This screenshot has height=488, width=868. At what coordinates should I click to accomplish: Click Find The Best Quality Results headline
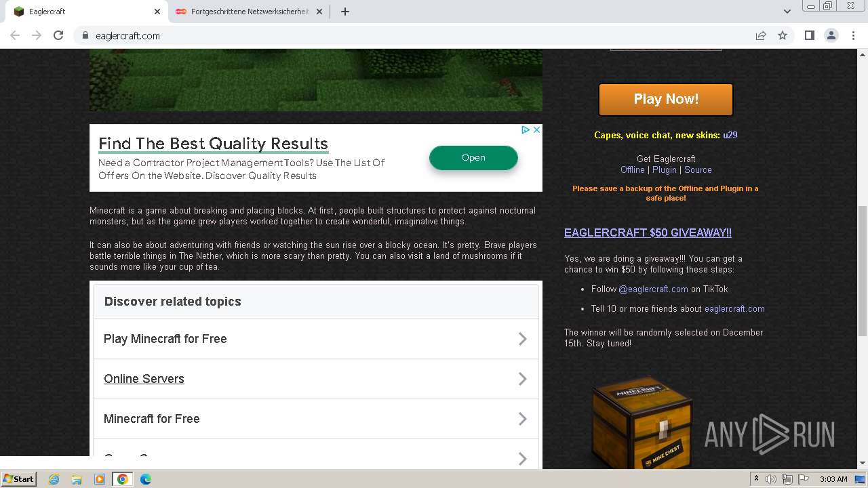pyautogui.click(x=213, y=144)
